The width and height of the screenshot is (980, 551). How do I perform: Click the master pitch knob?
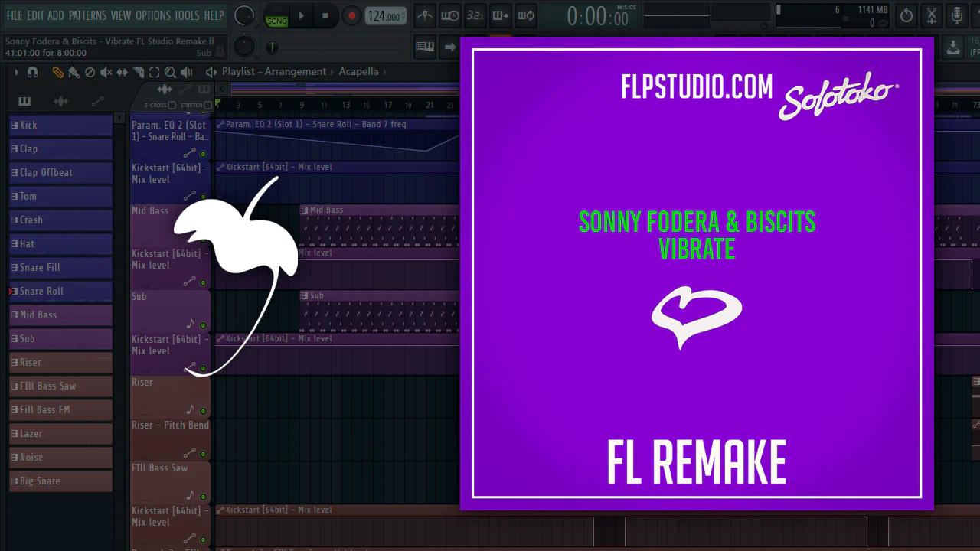(244, 47)
